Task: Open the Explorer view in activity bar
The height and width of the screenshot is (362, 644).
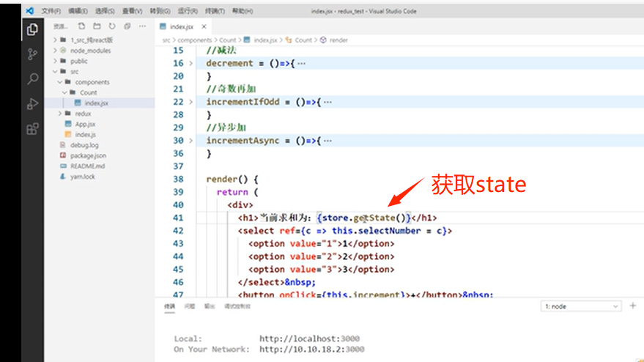Action: point(32,29)
